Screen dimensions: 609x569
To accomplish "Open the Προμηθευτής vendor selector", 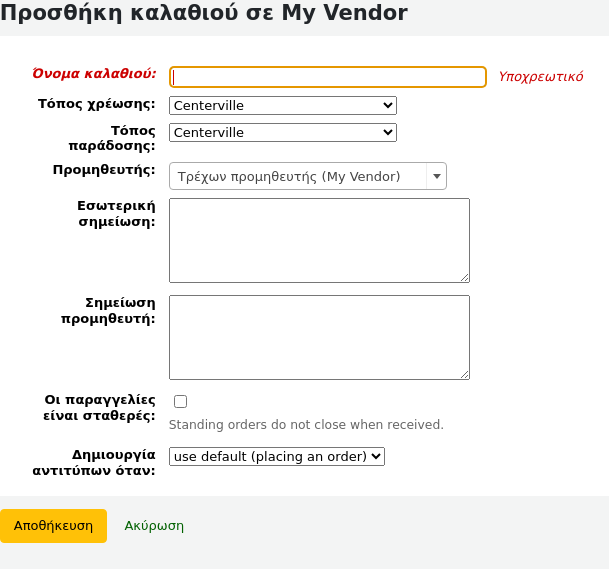I will pyautogui.click(x=298, y=176).
